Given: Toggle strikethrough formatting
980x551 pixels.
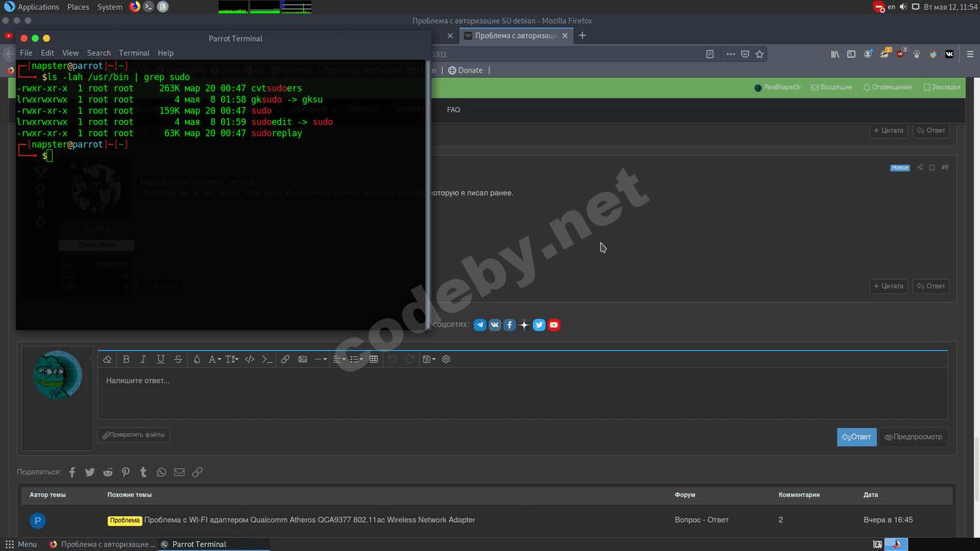Looking at the screenshot, I should pyautogui.click(x=178, y=359).
